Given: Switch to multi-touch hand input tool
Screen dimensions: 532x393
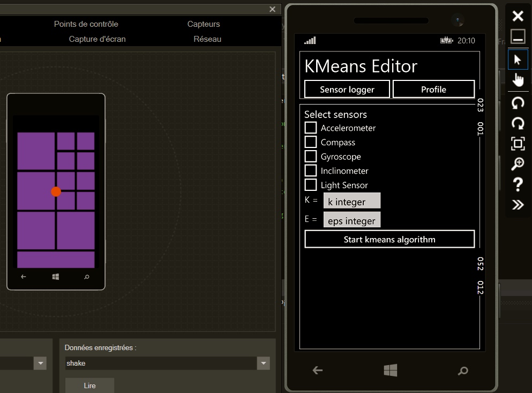Looking at the screenshot, I should pos(518,80).
